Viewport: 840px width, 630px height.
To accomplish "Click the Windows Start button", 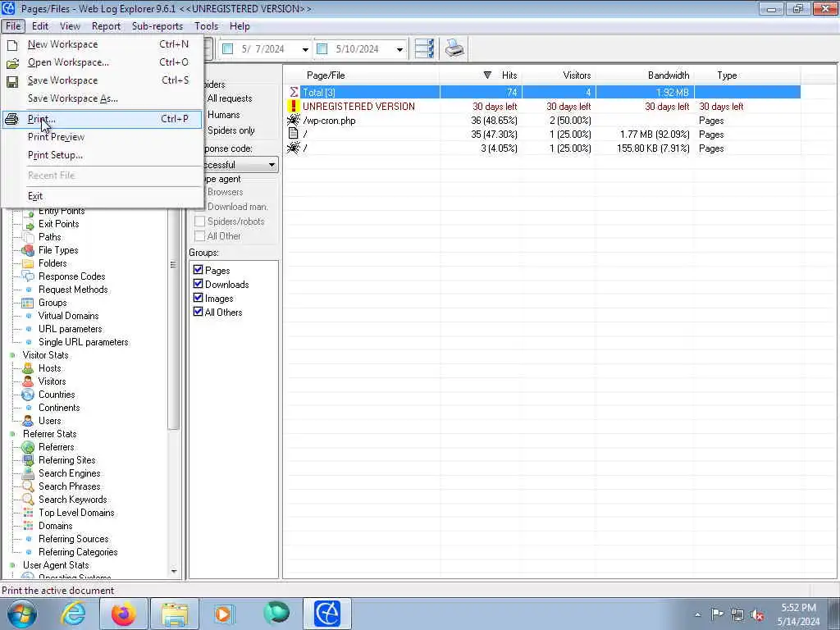I will [x=22, y=614].
